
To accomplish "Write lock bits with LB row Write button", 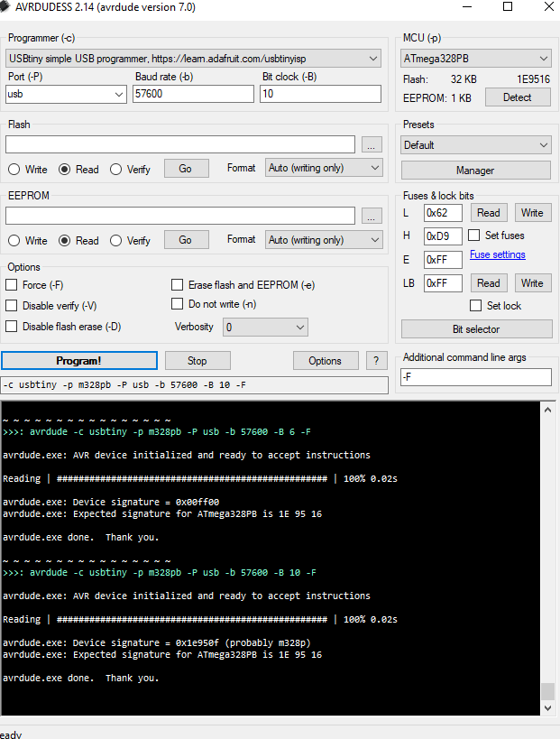I will pyautogui.click(x=533, y=283).
